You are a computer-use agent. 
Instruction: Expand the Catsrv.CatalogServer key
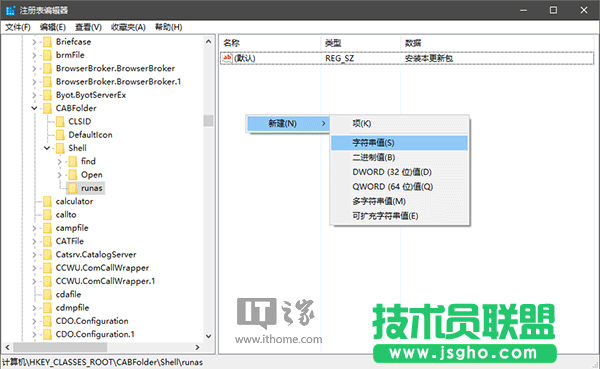tap(34, 255)
